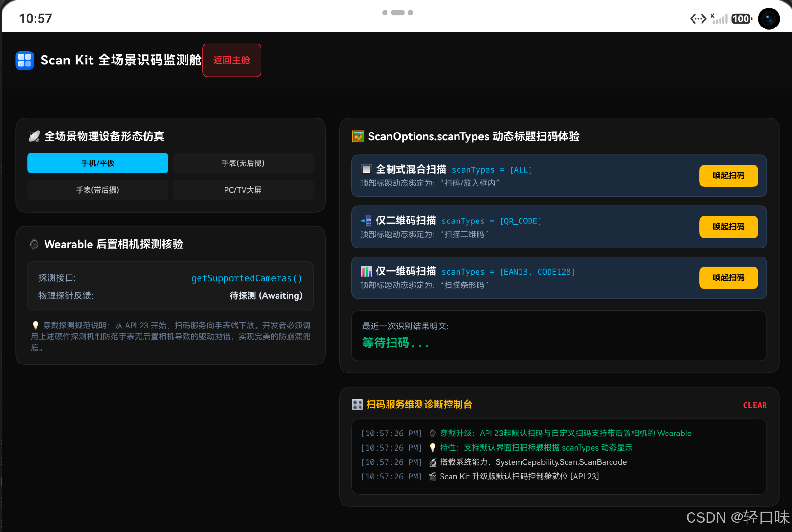
Task: Click the scanTypes = [ALL] code text
Action: [x=492, y=170]
